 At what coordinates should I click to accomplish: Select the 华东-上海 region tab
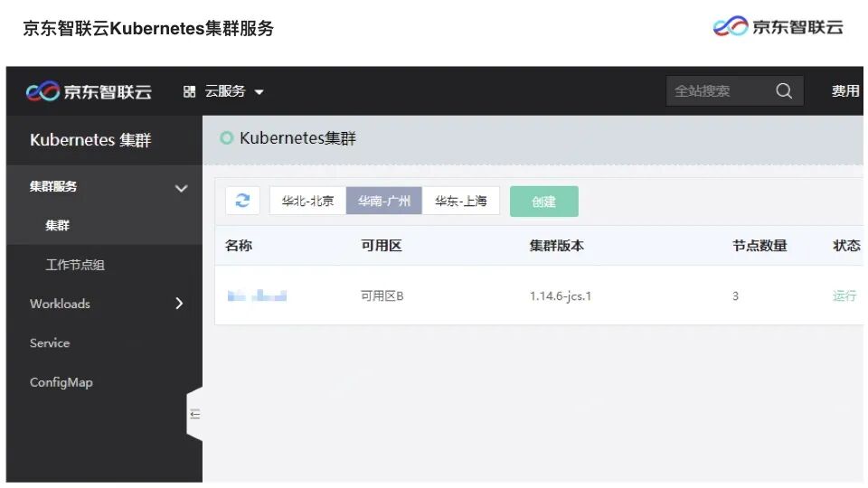[460, 201]
